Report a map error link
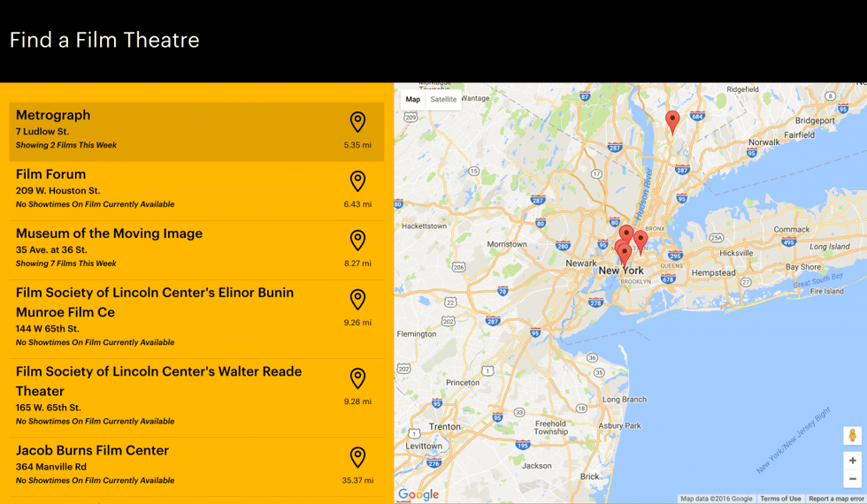The width and height of the screenshot is (867, 504). click(x=836, y=499)
